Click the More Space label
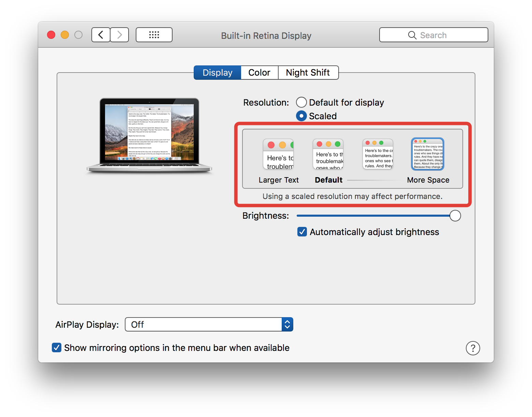 point(428,180)
